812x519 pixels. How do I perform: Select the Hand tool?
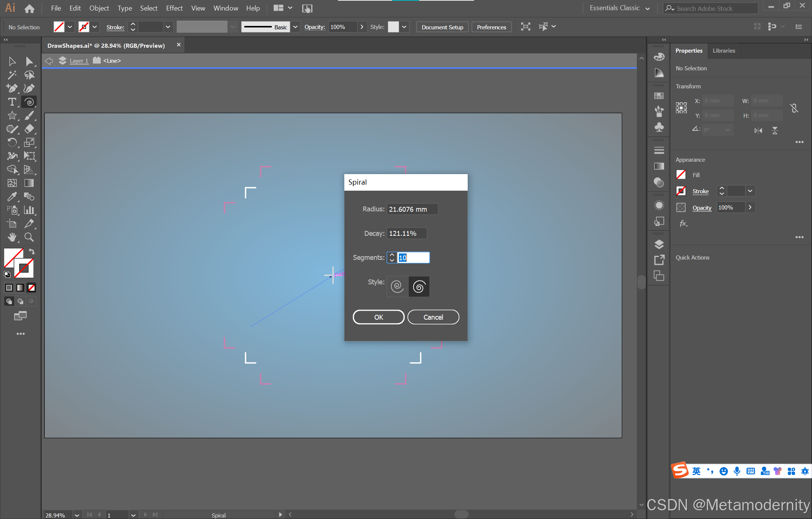click(12, 237)
